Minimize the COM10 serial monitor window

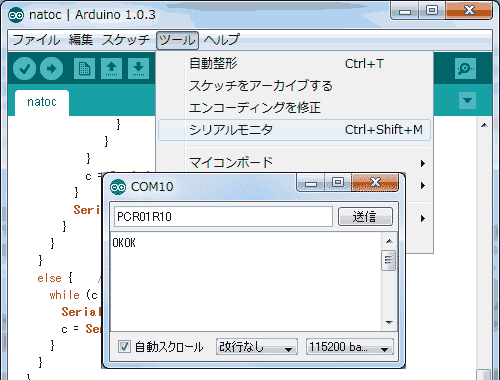pos(311,183)
